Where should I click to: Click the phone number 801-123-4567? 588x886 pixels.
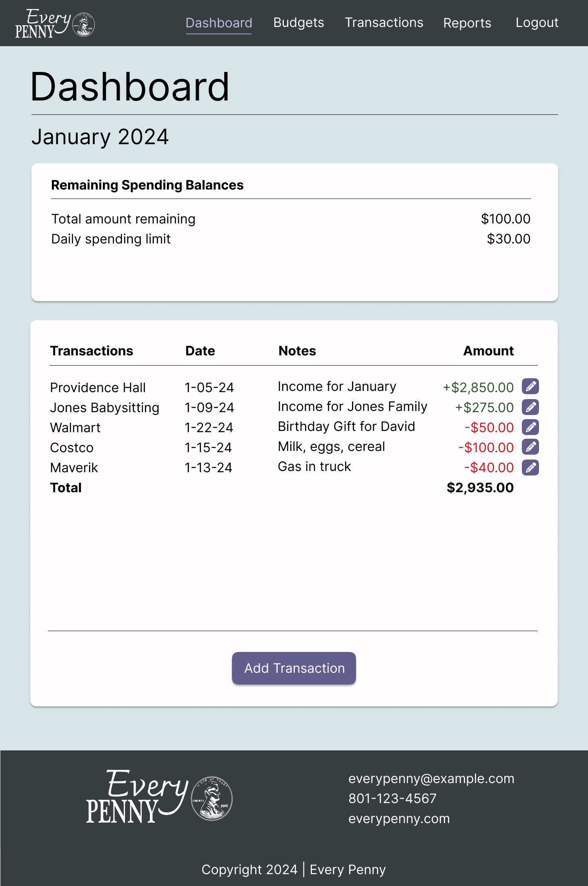pos(392,799)
